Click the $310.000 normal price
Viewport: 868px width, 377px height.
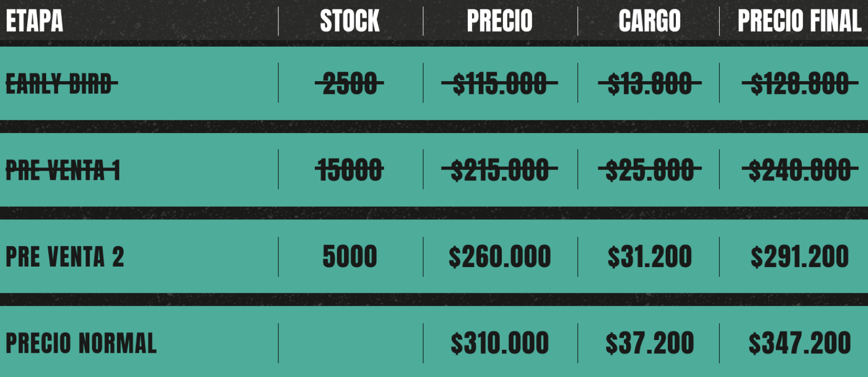(500, 343)
